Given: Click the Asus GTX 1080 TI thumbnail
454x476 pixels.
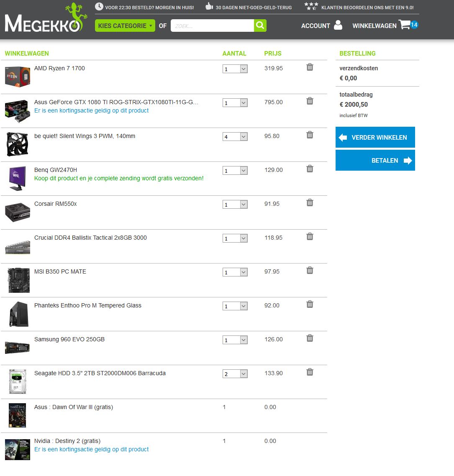Looking at the screenshot, I should [18, 111].
